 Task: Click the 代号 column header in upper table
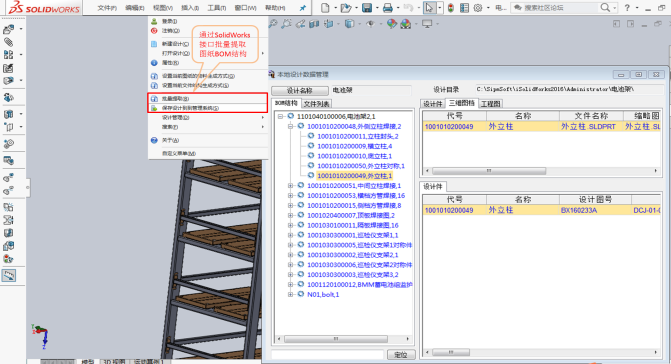[x=454, y=116]
